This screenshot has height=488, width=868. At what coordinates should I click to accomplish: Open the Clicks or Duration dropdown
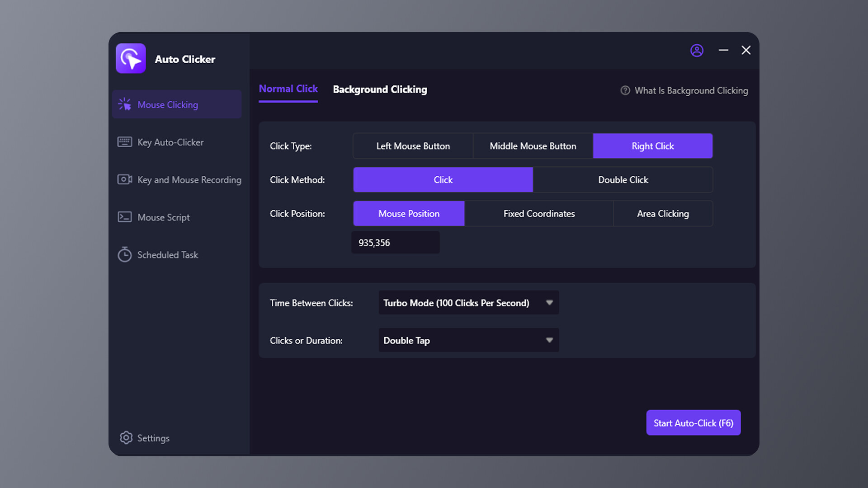click(468, 340)
